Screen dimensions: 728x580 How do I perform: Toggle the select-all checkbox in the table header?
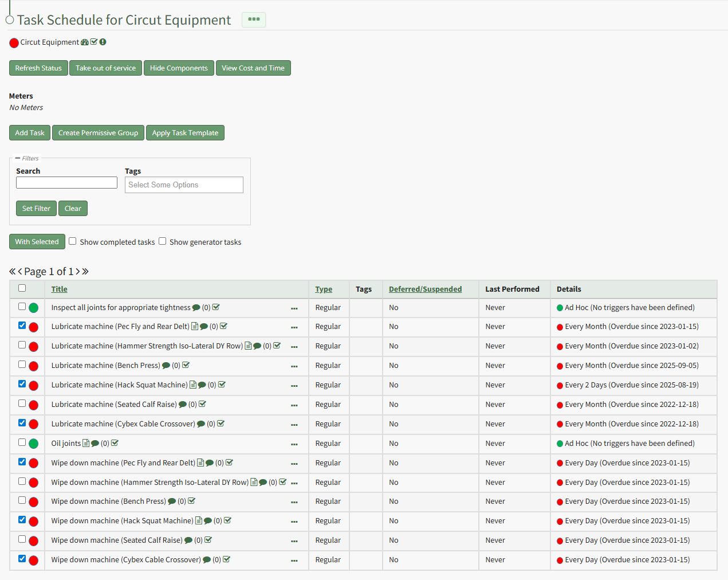22,288
